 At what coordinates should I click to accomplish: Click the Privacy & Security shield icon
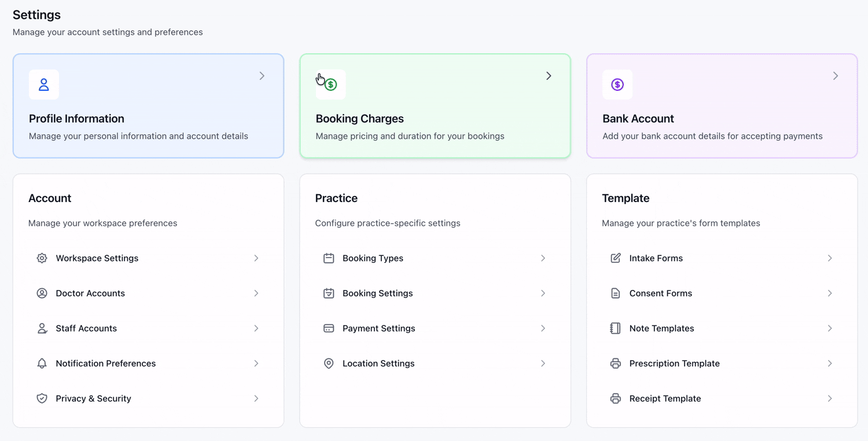click(x=42, y=398)
